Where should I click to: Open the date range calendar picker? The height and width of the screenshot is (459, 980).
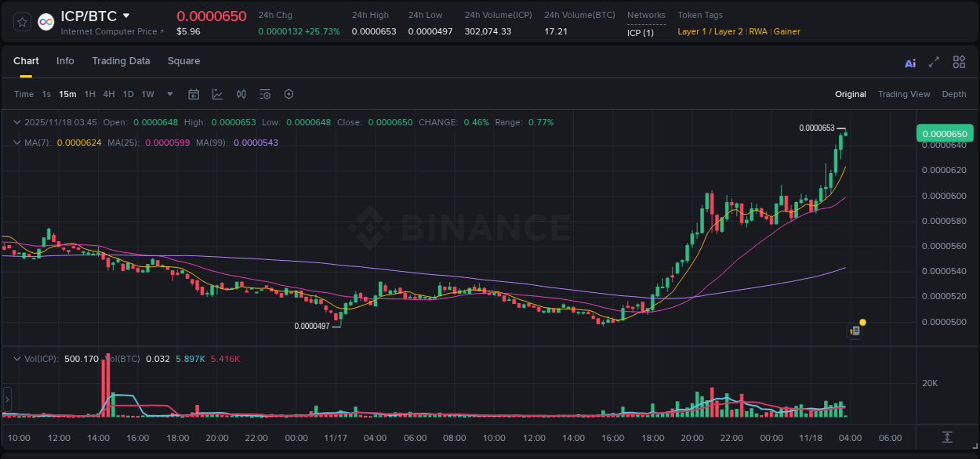tap(194, 94)
